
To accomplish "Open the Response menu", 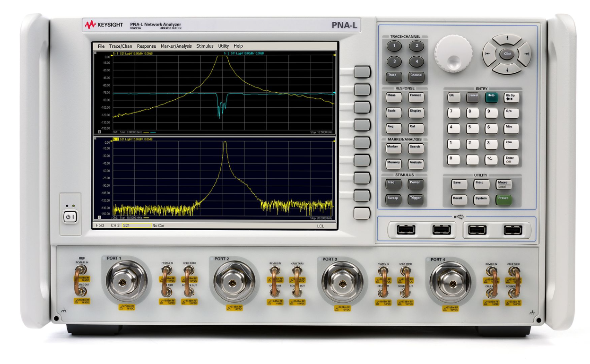I will (147, 46).
